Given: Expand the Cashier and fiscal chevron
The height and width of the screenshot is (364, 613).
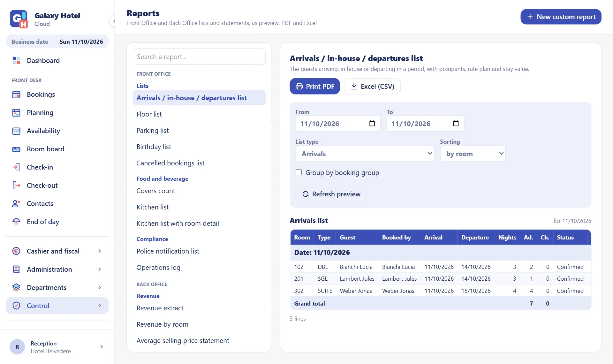Looking at the screenshot, I should coord(100,251).
